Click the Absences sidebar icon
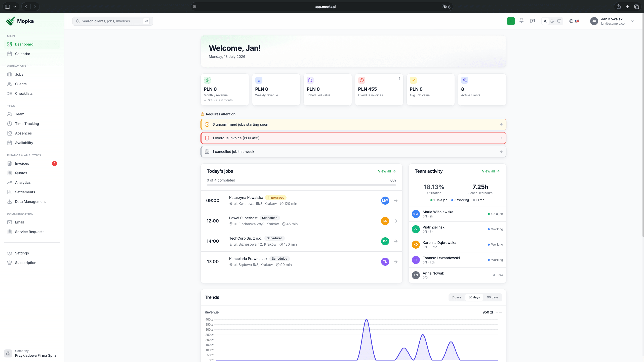The width and height of the screenshot is (644, 362). 10,133
